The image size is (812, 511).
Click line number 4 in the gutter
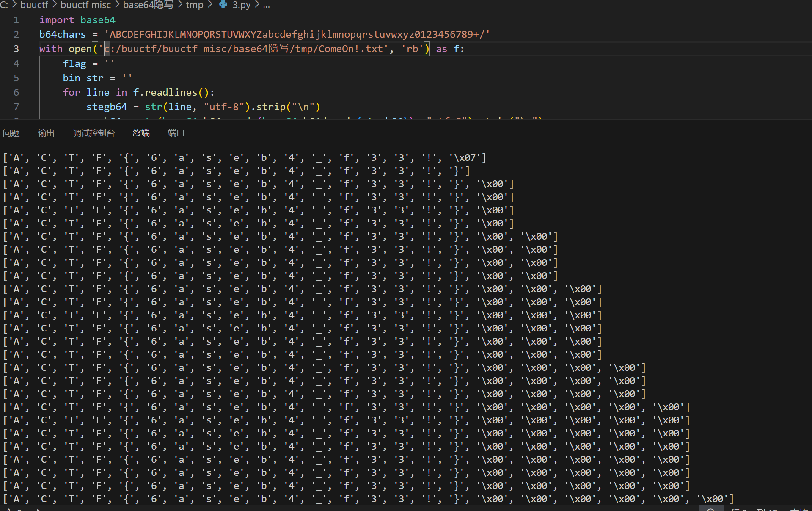tap(16, 64)
